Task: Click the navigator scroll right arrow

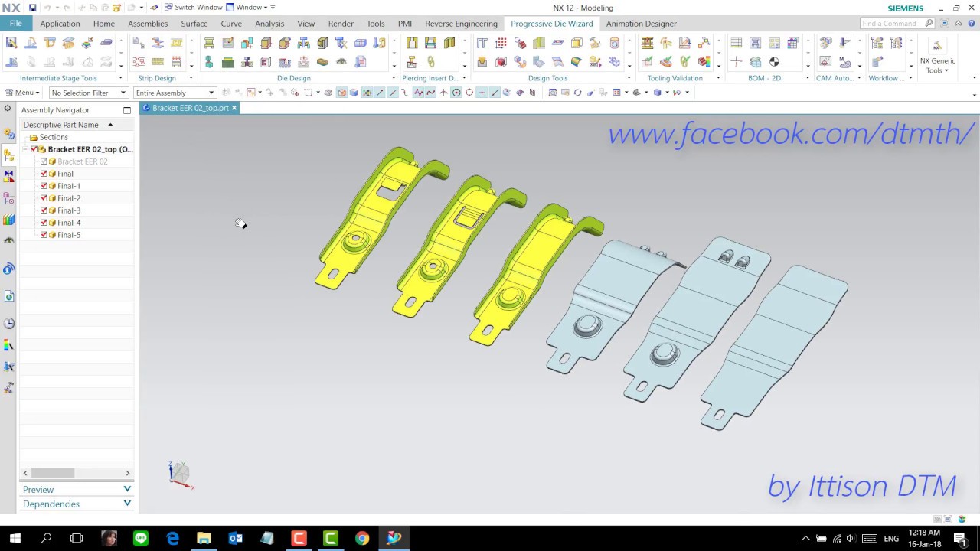Action: click(127, 473)
